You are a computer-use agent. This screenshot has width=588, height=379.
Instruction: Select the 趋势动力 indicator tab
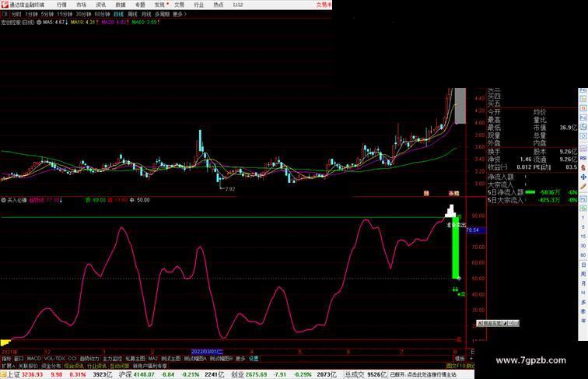pos(89,359)
